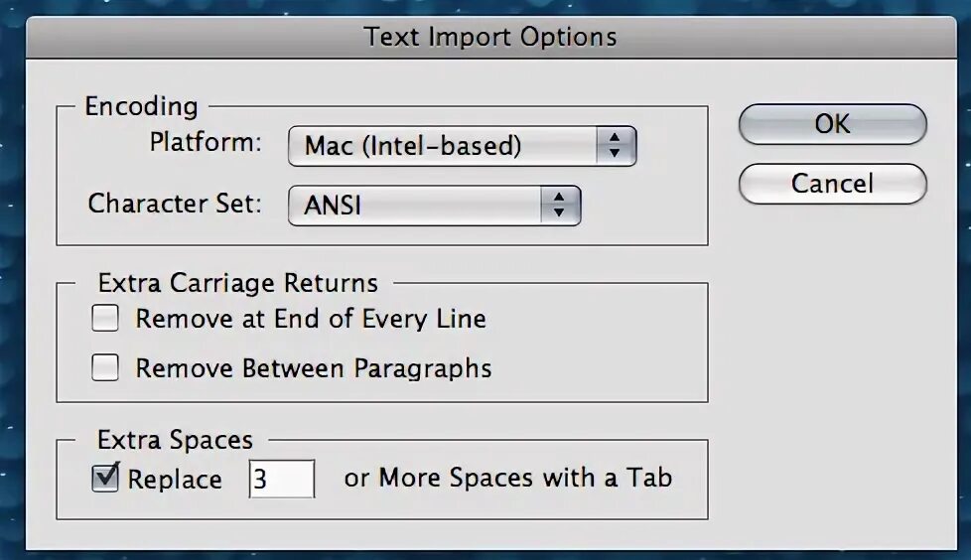Viewport: 971px width, 560px height.
Task: Click the "Remove Between Paragraphs" label text
Action: point(314,368)
